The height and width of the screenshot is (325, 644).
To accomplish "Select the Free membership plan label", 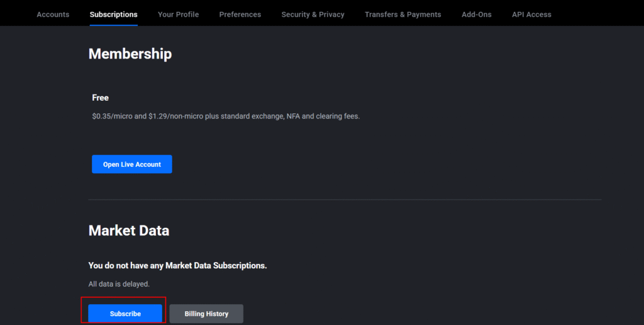I will coord(100,98).
